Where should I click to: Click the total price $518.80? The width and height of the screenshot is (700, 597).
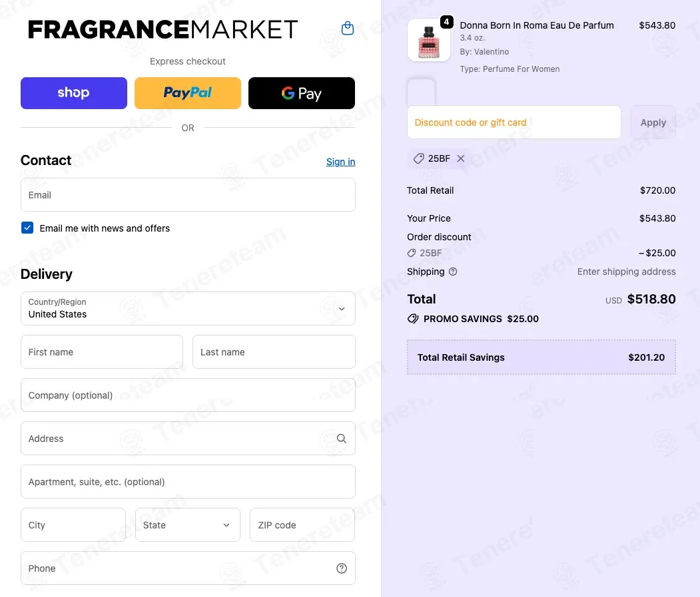pos(651,299)
